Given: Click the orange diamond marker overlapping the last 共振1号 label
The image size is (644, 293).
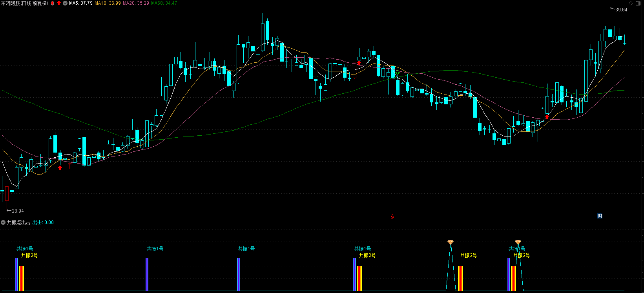Looking at the screenshot, I should pyautogui.click(x=518, y=242).
